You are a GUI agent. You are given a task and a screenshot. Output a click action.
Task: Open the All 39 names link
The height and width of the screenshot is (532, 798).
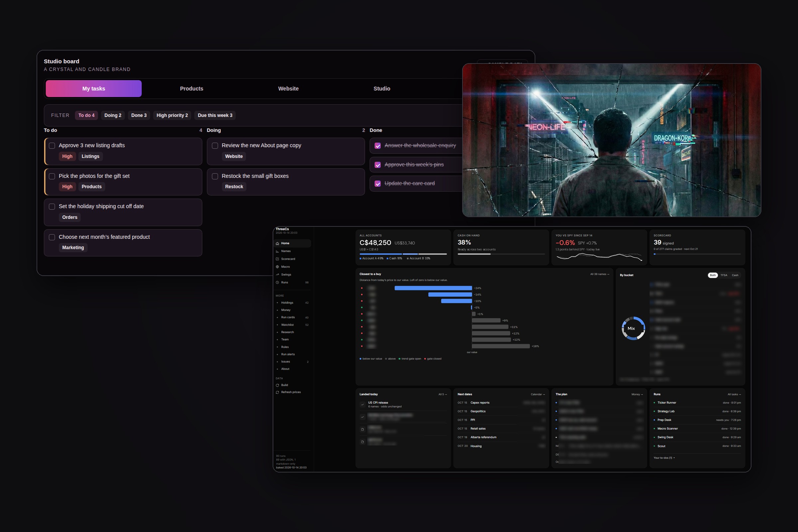tap(599, 274)
